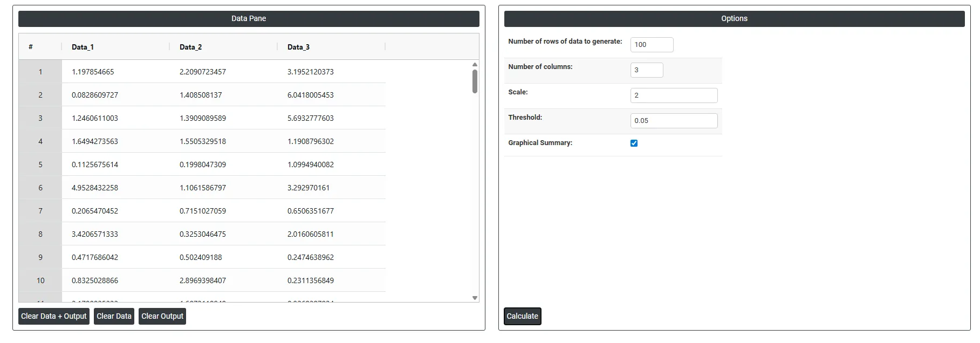Select row header 4
This screenshot has width=980, height=343.
click(40, 141)
